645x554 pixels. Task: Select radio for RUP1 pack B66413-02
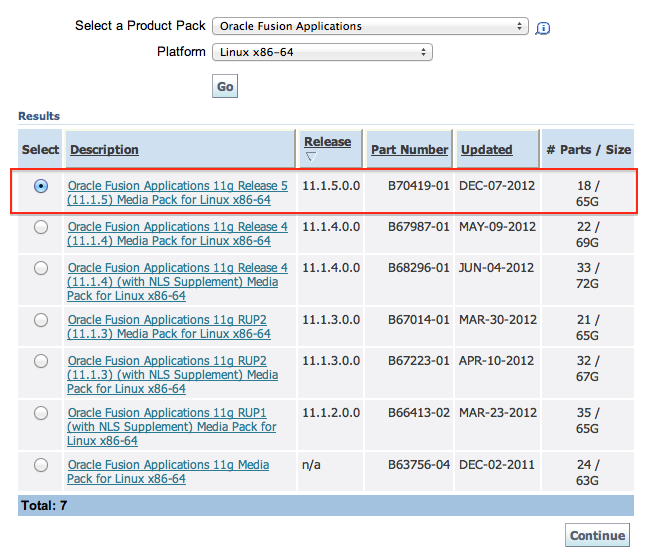(41, 413)
